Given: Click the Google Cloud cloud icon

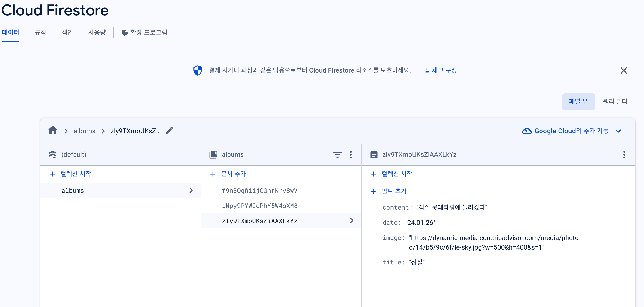Looking at the screenshot, I should (527, 131).
